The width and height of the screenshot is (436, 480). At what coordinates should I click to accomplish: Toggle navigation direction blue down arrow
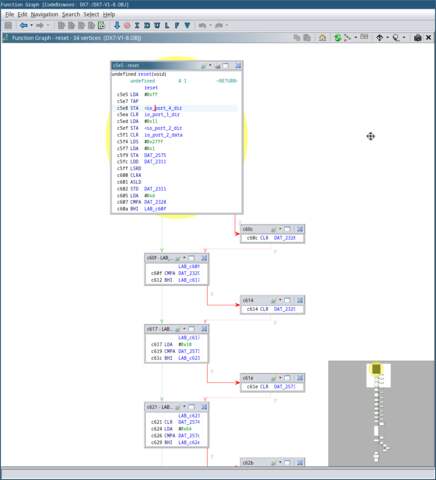point(117,25)
